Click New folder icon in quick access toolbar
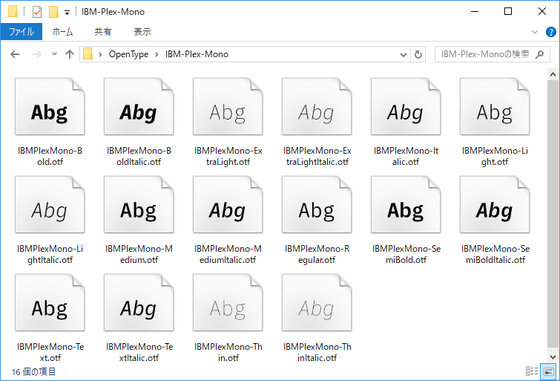Viewport: 560px width, 381px height. pyautogui.click(x=54, y=12)
